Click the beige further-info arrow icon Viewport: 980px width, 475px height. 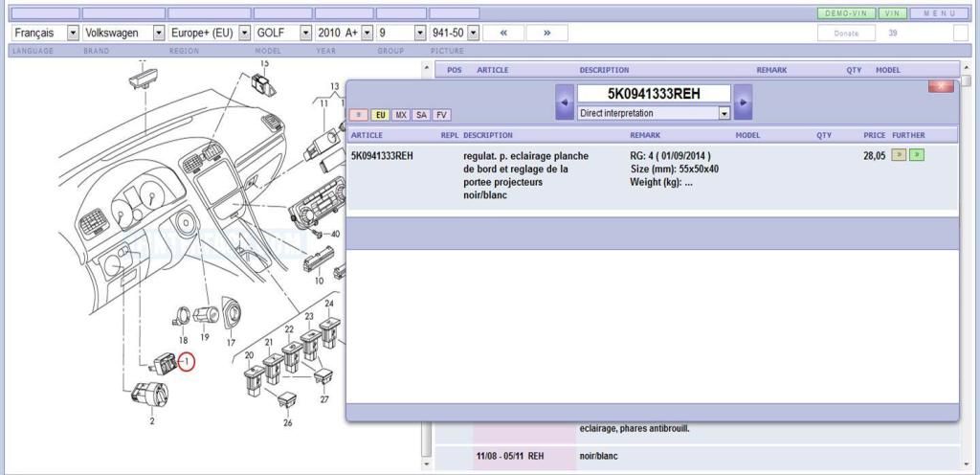pos(899,155)
